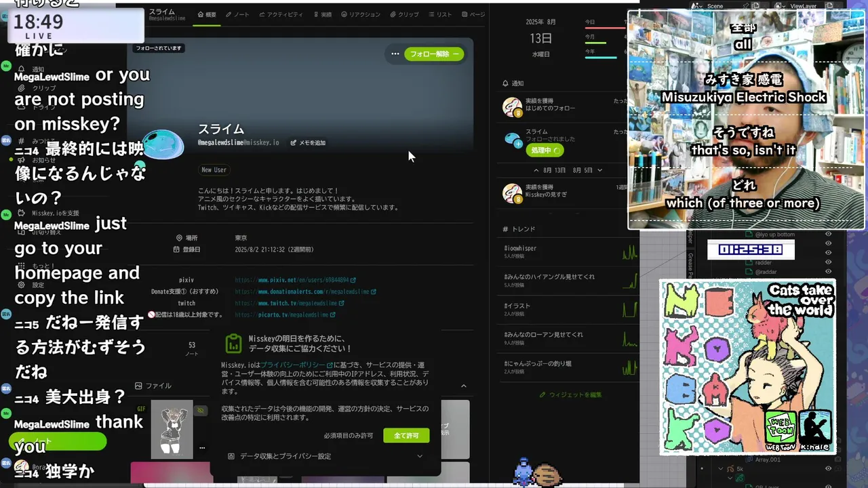The width and height of the screenshot is (868, 488).
Task: Click the フォロー解除 unfollow button
Action: pos(434,54)
